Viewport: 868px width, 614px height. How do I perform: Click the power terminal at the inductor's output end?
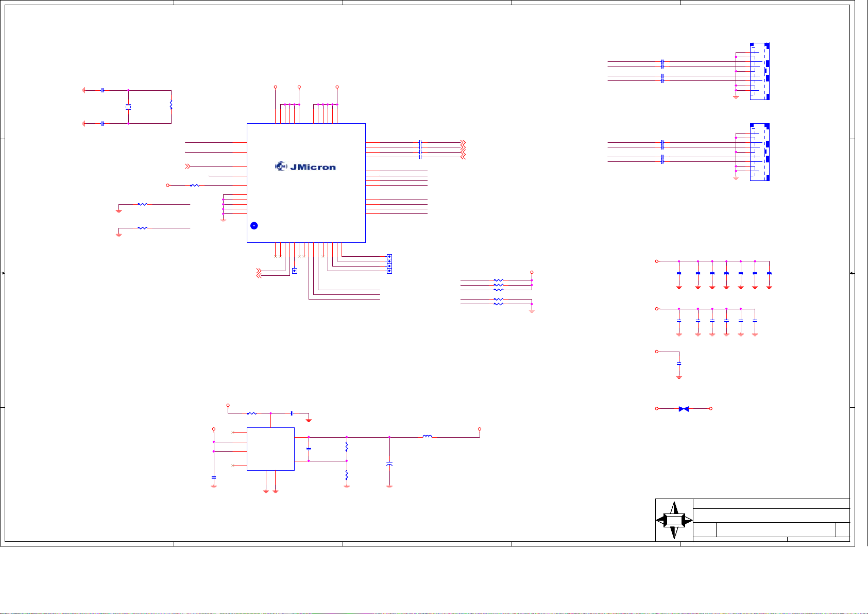click(x=480, y=429)
